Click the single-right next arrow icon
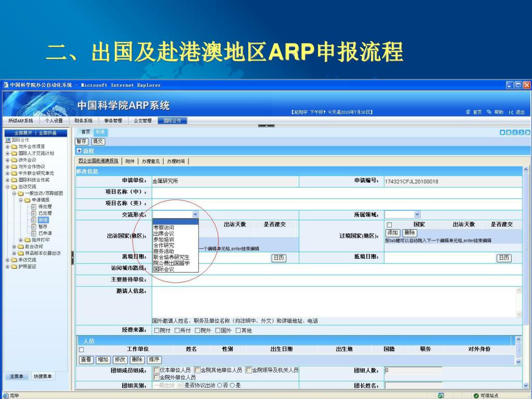This screenshot has width=532, height=399. point(521,132)
